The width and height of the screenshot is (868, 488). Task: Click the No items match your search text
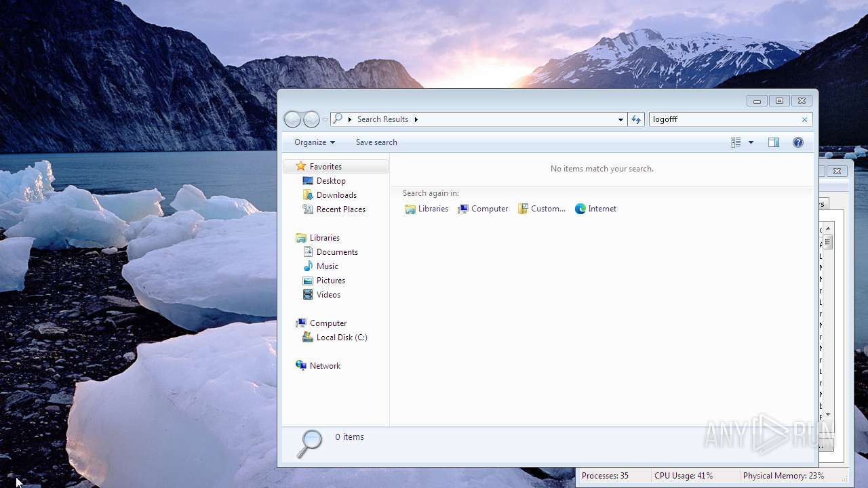coord(602,169)
